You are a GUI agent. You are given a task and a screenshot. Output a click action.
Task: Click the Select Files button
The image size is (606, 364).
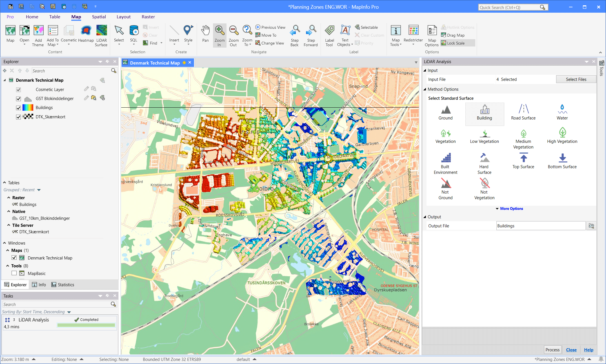[x=576, y=79]
